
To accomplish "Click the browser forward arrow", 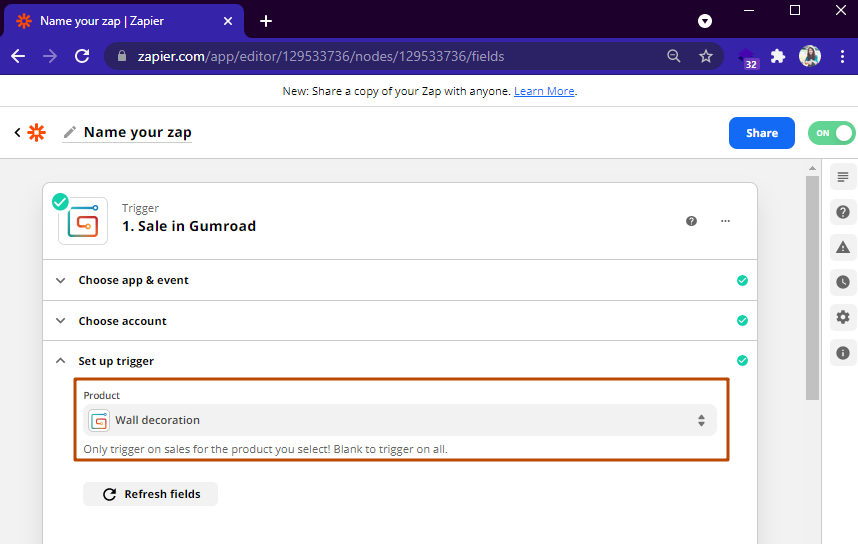I will click(x=50, y=56).
